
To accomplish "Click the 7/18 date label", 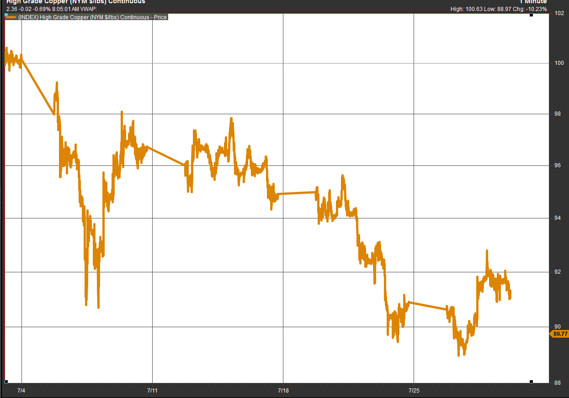I will tap(283, 391).
